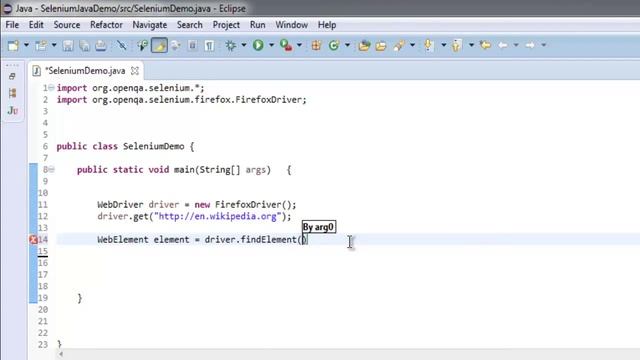The height and width of the screenshot is (360, 640).
Task: Click the Previous Annotation icon
Action: pos(456,45)
